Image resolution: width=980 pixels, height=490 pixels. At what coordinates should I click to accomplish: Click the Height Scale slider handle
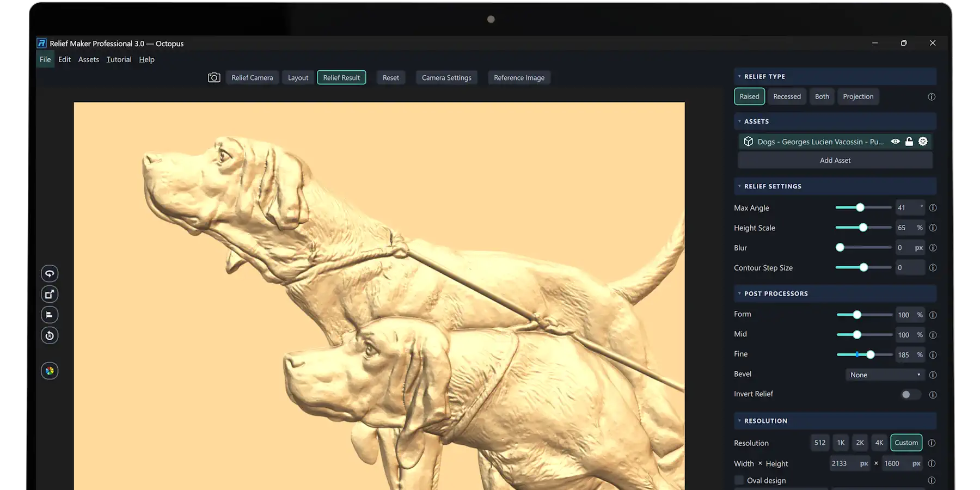pos(863,228)
